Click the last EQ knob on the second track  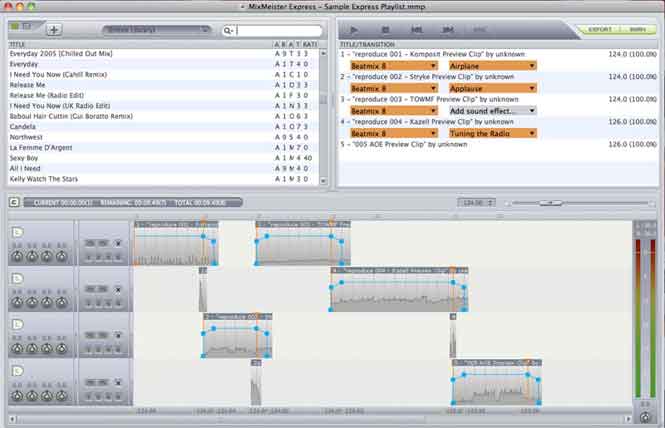pyautogui.click(x=62, y=302)
